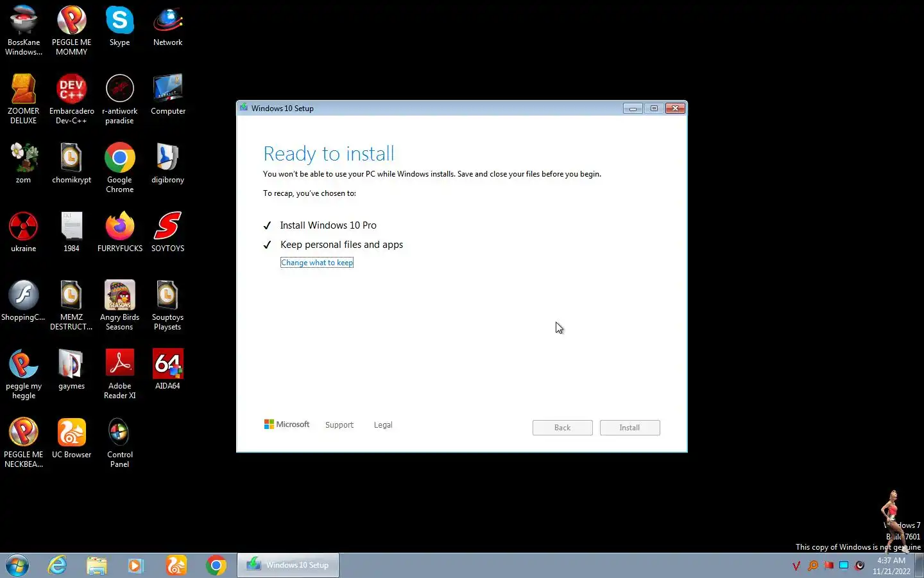The width and height of the screenshot is (924, 578).
Task: Click the network tray icon
Action: (x=844, y=566)
